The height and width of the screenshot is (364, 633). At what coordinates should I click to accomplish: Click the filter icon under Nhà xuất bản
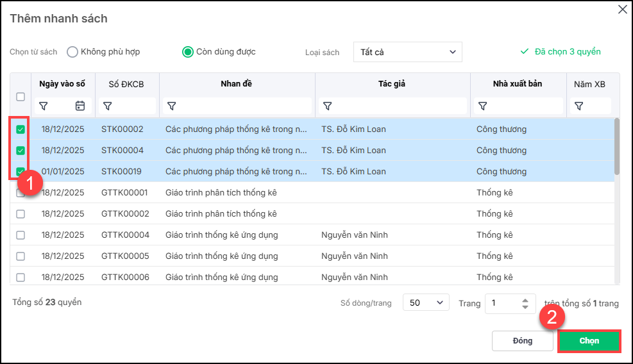483,106
